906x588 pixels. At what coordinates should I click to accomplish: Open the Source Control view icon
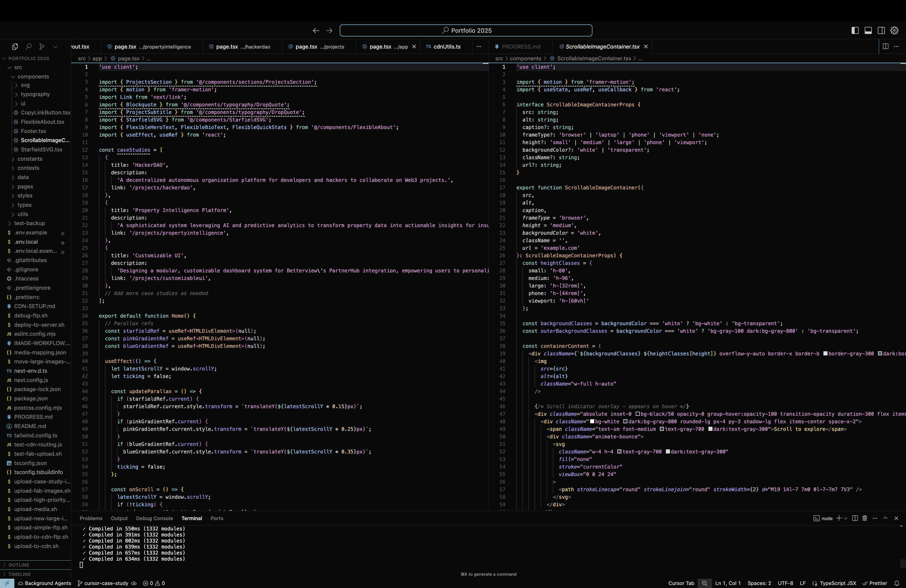pyautogui.click(x=42, y=46)
